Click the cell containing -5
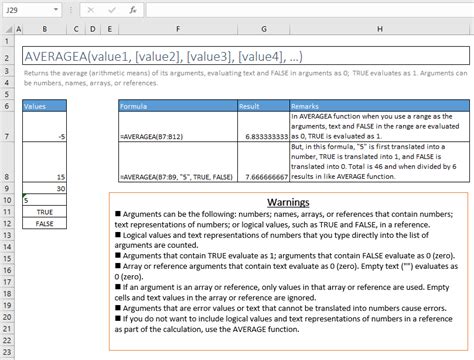The height and width of the screenshot is (360, 474). [44, 127]
